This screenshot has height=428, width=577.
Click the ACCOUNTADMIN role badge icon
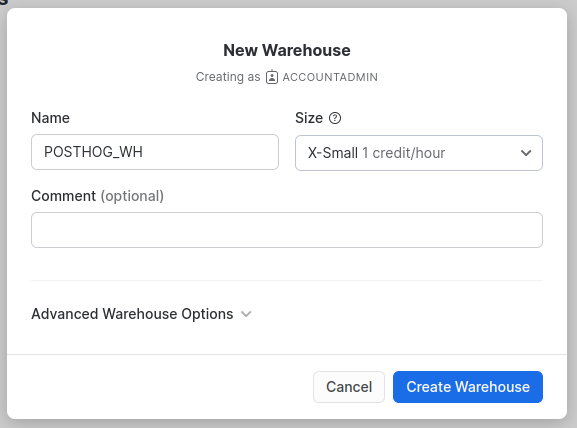pos(272,77)
